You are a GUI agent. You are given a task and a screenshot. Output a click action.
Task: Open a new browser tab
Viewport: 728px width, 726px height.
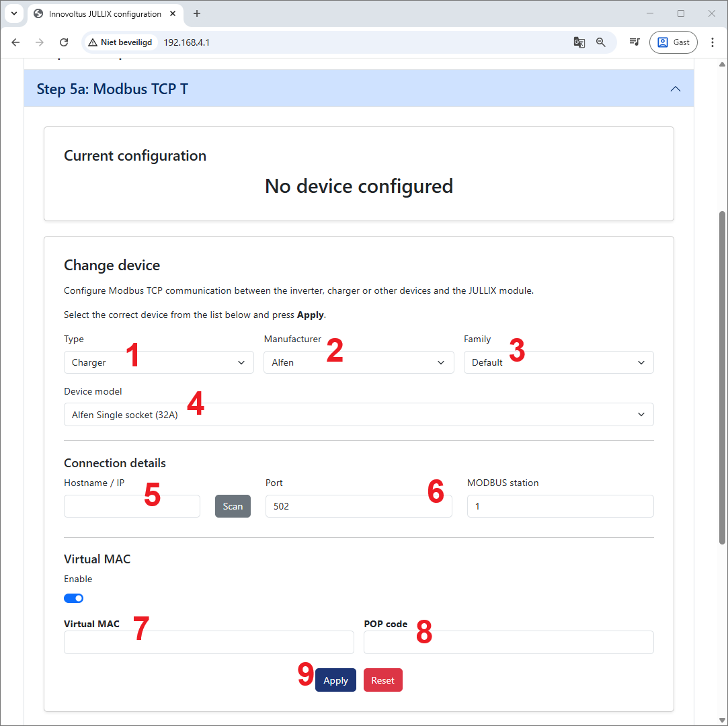tap(197, 13)
